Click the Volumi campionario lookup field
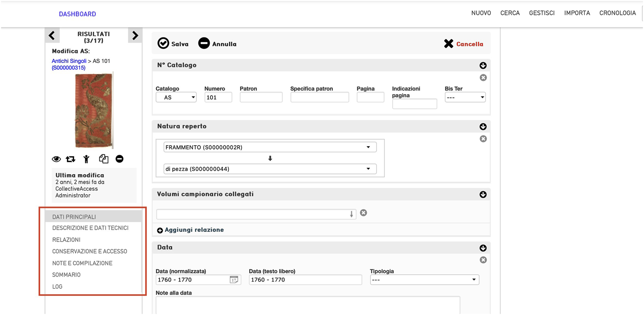The image size is (644, 315). [x=256, y=214]
